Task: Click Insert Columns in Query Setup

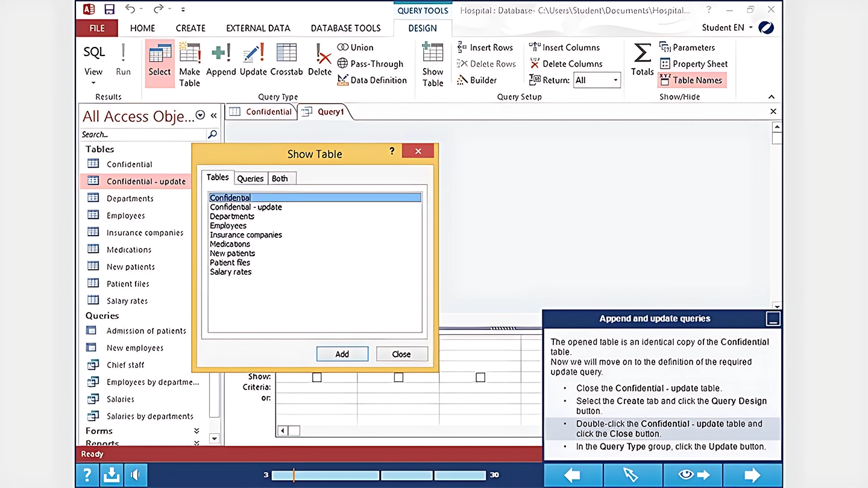Action: click(565, 48)
